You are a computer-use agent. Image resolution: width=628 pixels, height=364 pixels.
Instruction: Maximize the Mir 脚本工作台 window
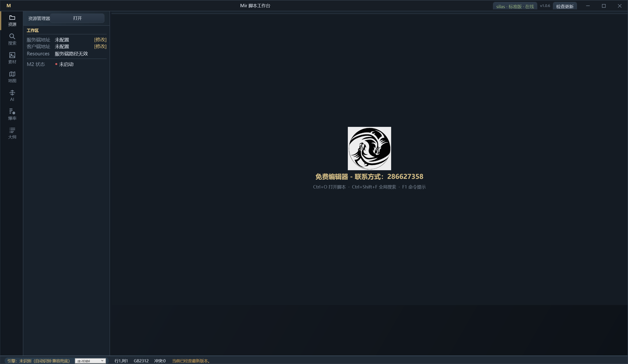[604, 6]
